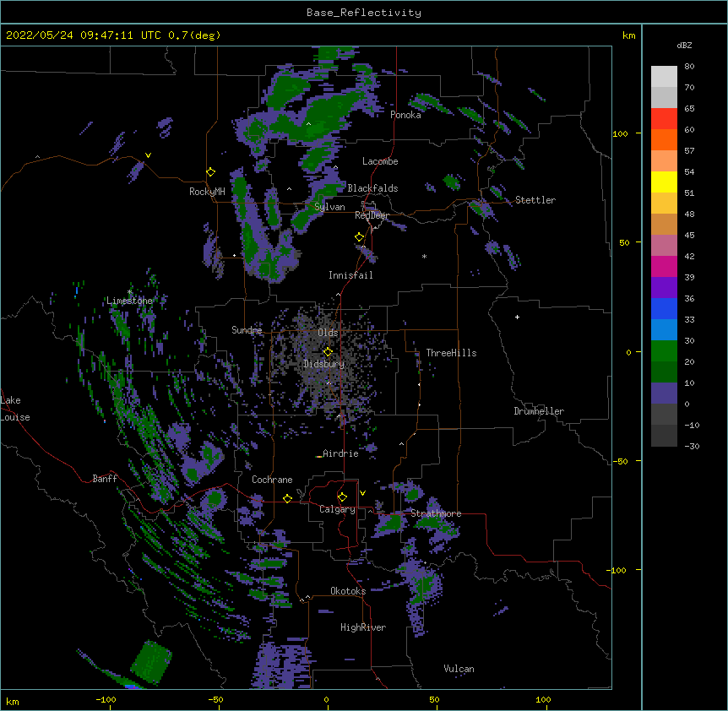The width and height of the screenshot is (728, 711).
Task: Click the Banff label
Action: pos(105,479)
